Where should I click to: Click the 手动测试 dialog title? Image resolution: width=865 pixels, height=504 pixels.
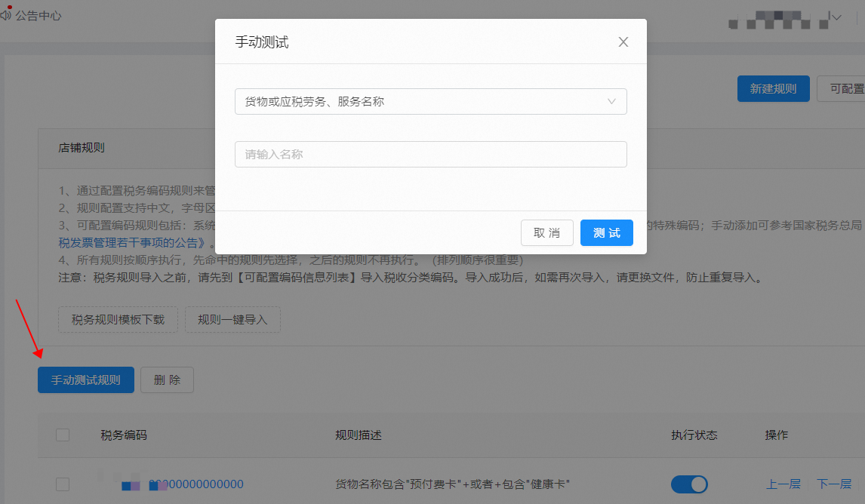pyautogui.click(x=261, y=42)
